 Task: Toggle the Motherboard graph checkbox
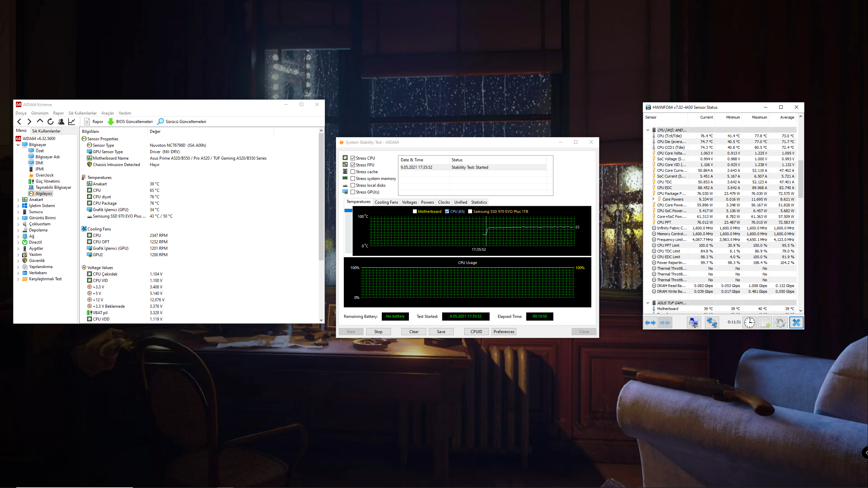pos(415,211)
